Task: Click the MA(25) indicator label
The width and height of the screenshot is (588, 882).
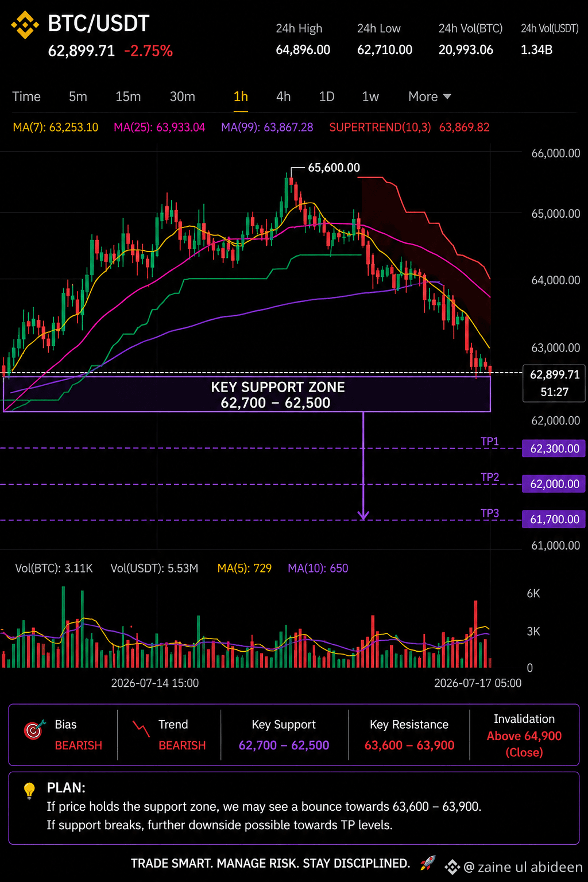Action: pyautogui.click(x=160, y=127)
